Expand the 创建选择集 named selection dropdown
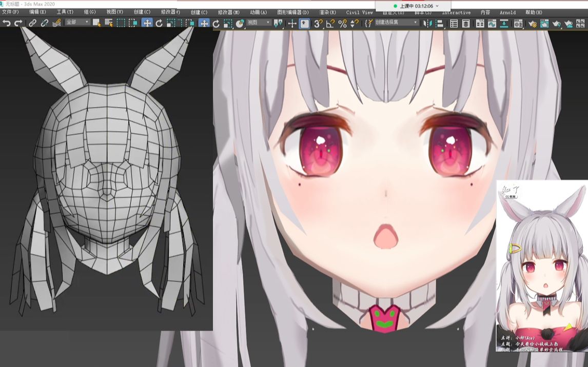The width and height of the screenshot is (588, 367). 397,23
